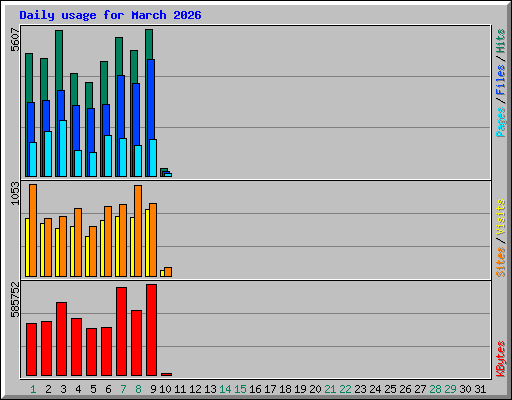512x400 pixels.
Task: Click the green hits bar for day 5
Action: (x=89, y=95)
